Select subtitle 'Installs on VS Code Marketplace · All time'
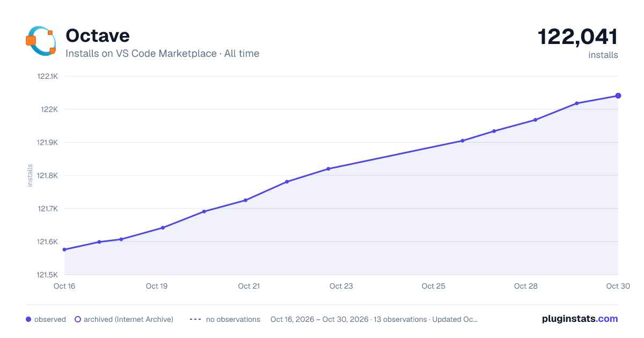The width and height of the screenshot is (644, 338). (162, 54)
